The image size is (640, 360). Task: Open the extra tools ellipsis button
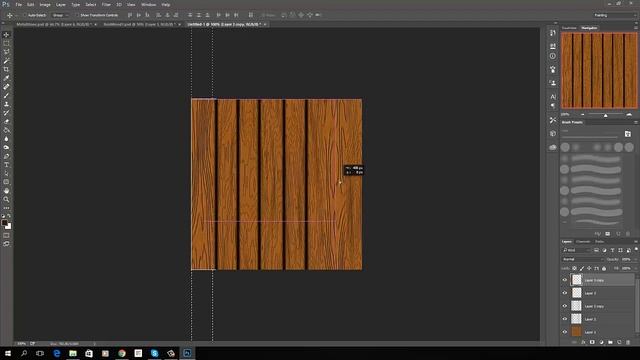click(6, 208)
